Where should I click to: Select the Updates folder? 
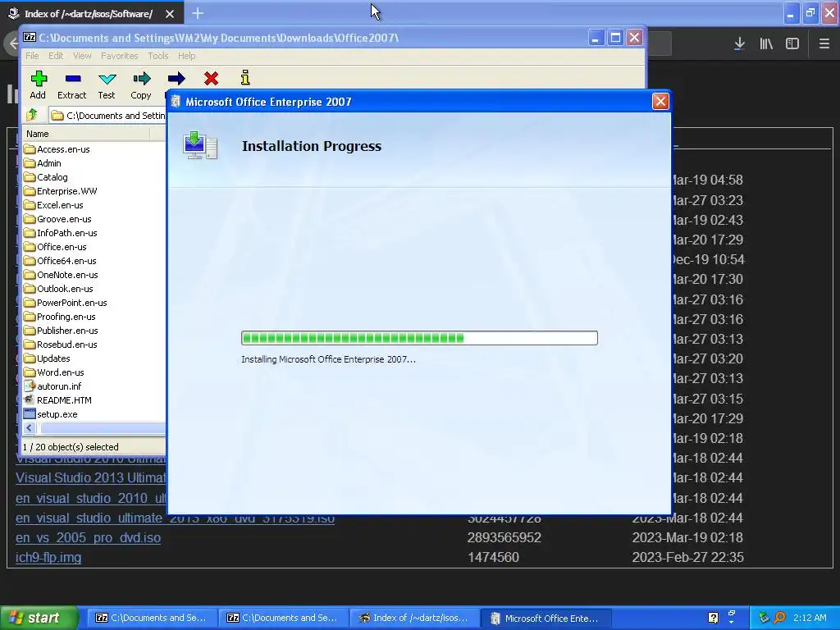[47, 358]
